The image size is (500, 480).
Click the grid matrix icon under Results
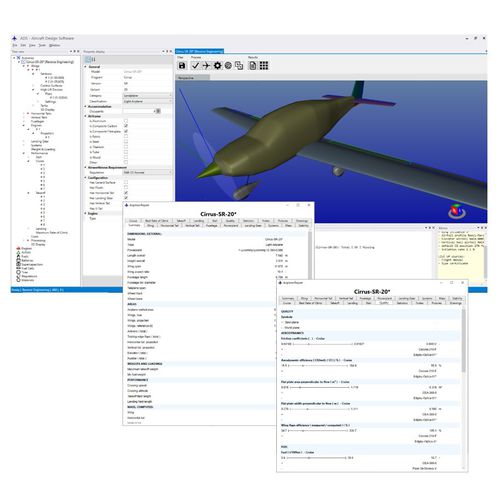264,66
